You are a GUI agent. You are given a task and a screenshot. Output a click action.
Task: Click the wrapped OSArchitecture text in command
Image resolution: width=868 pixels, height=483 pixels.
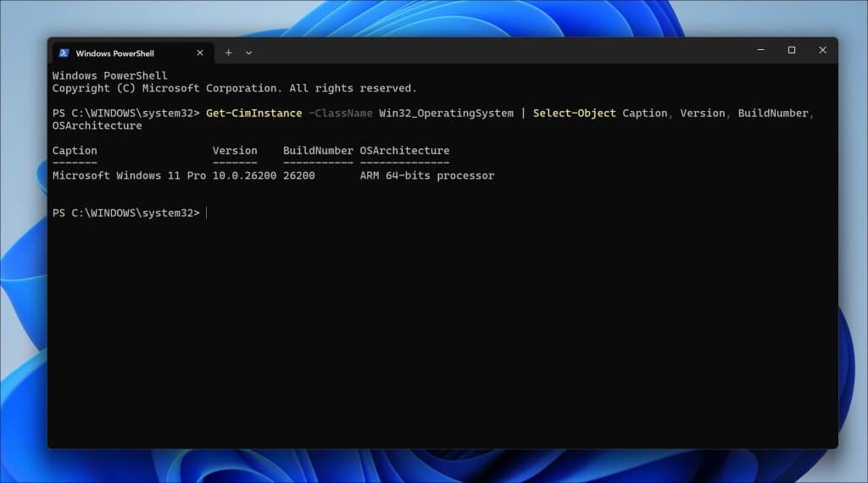[x=97, y=126]
